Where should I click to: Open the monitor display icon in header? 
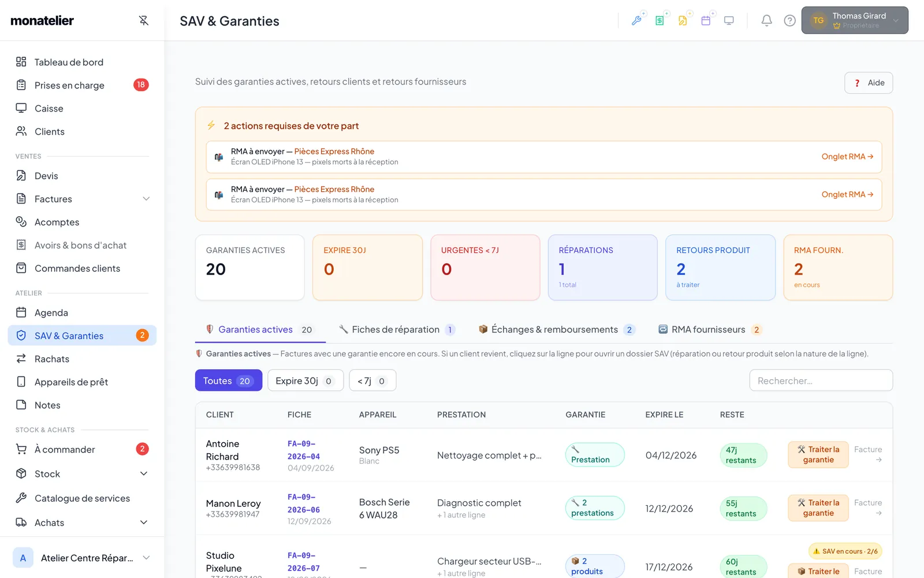point(729,21)
